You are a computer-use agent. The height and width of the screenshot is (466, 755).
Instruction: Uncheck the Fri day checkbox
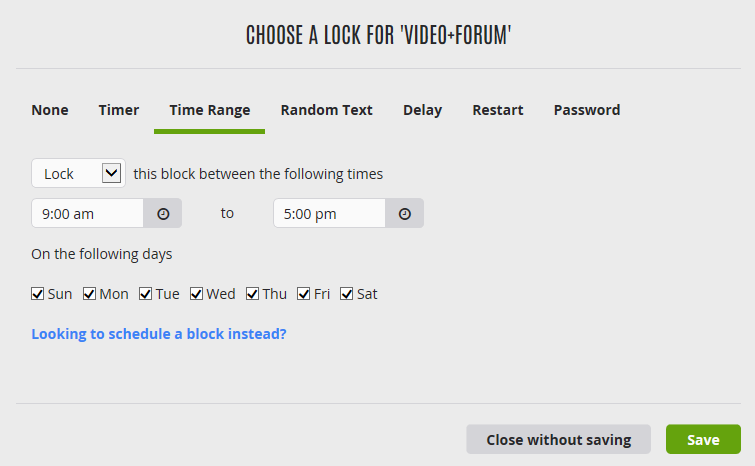303,294
